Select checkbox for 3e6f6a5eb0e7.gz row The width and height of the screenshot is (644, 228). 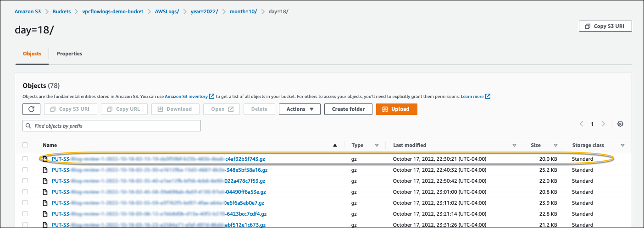pyautogui.click(x=25, y=203)
